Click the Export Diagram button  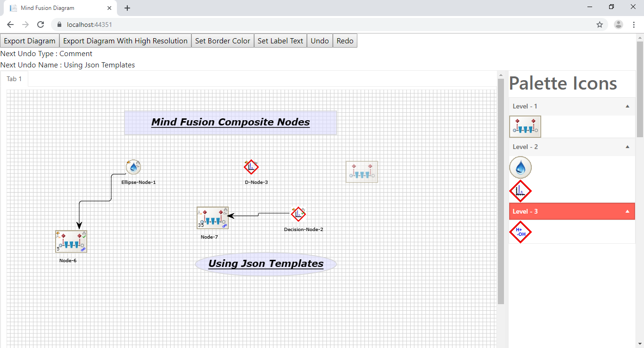tap(30, 41)
